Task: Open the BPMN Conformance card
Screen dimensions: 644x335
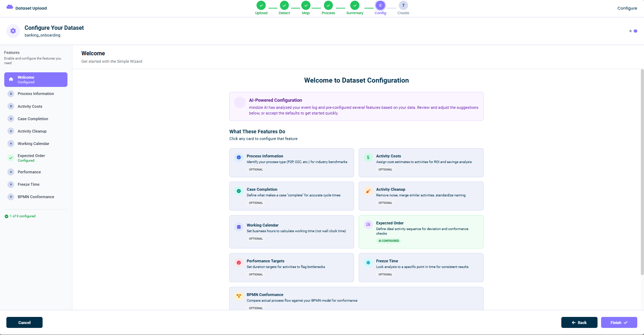Action: pyautogui.click(x=356, y=298)
